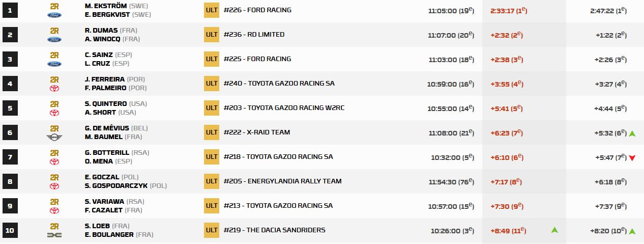
Task: Click the Dacia logo next to S. Loeb
Action: (54, 235)
